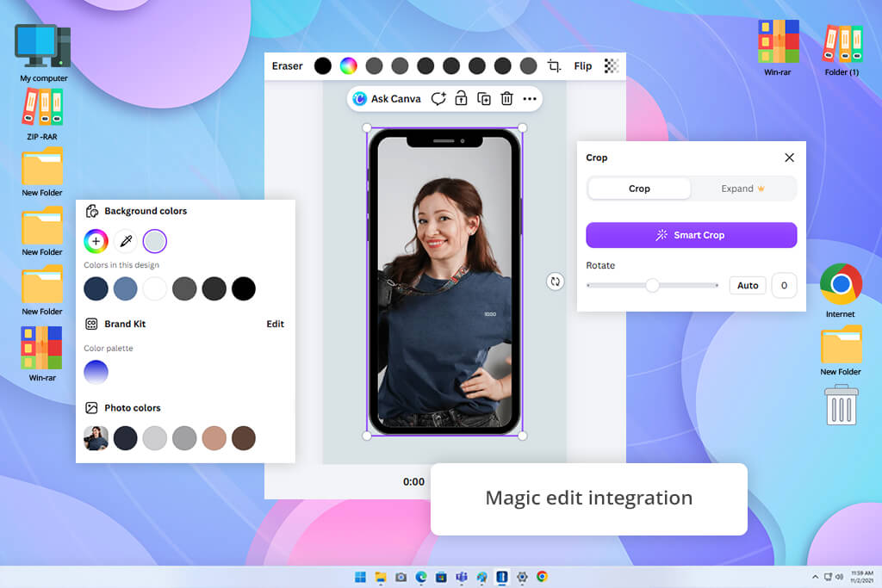Open the Camera app on the taskbar
Image resolution: width=882 pixels, height=588 pixels.
pos(401,577)
